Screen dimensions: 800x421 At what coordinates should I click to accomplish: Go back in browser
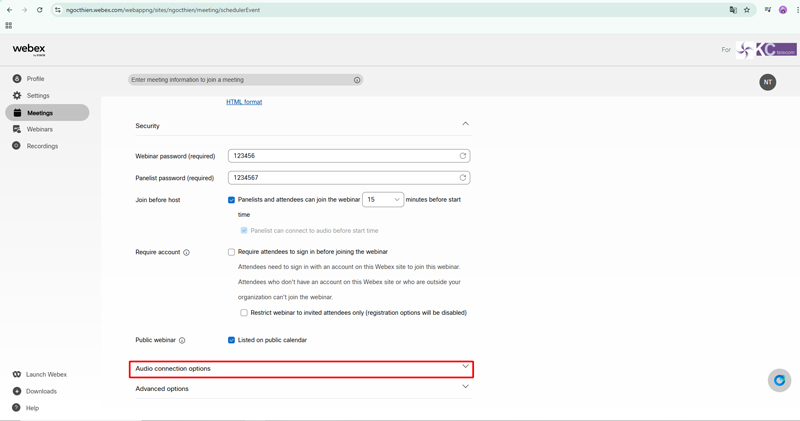tap(10, 10)
